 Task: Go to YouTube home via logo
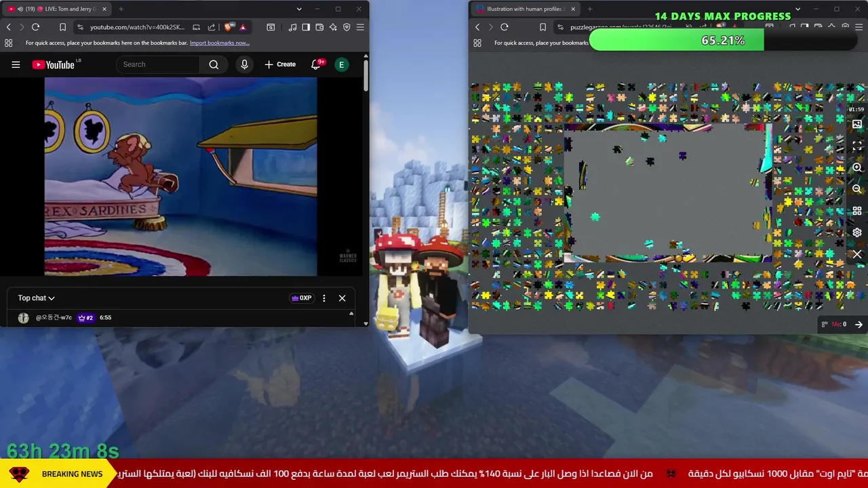pos(54,64)
